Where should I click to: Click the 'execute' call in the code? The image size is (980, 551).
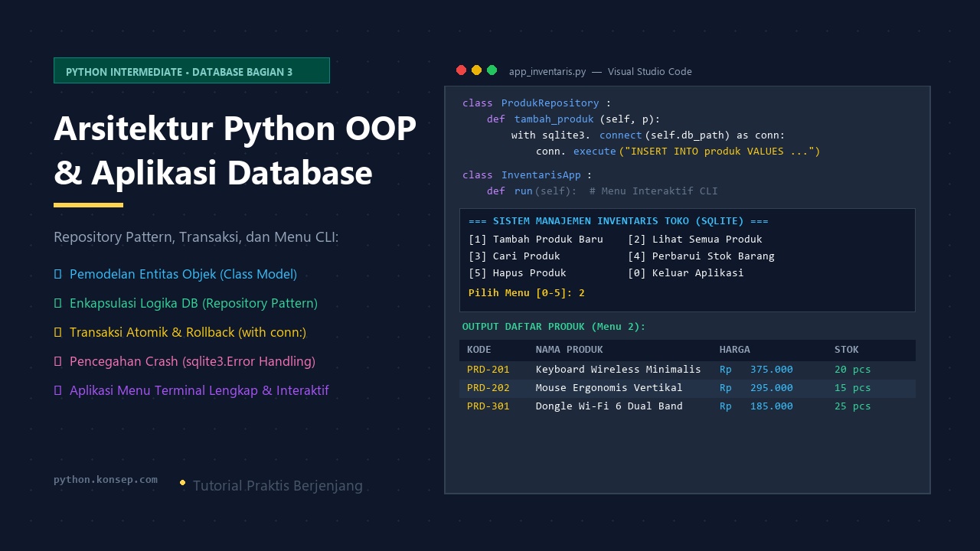pyautogui.click(x=595, y=152)
